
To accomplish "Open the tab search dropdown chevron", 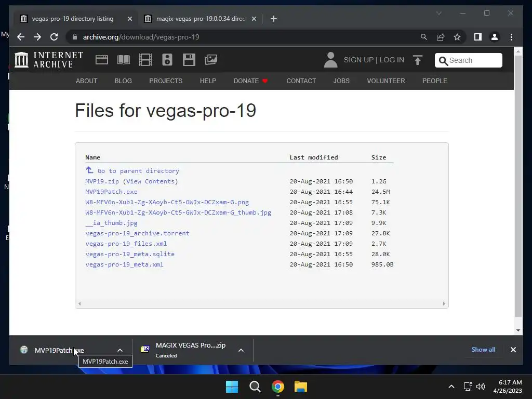I will tap(438, 13).
